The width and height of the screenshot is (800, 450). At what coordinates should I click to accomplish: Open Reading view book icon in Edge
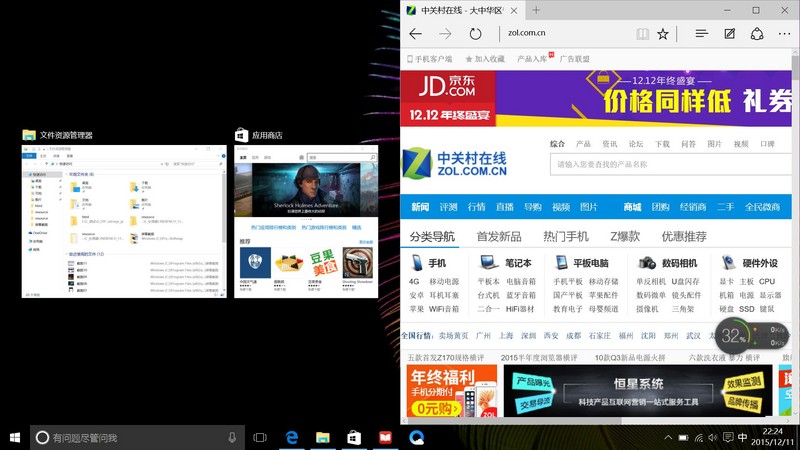click(x=642, y=34)
